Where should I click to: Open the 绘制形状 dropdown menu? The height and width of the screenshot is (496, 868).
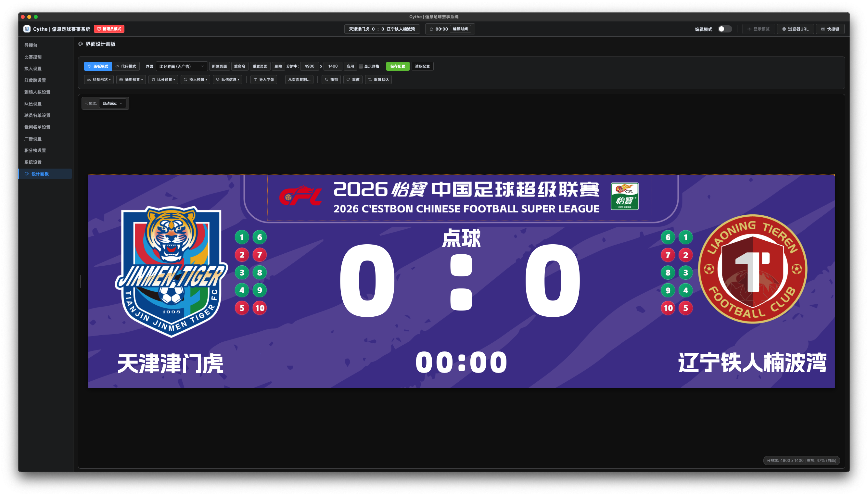[99, 80]
